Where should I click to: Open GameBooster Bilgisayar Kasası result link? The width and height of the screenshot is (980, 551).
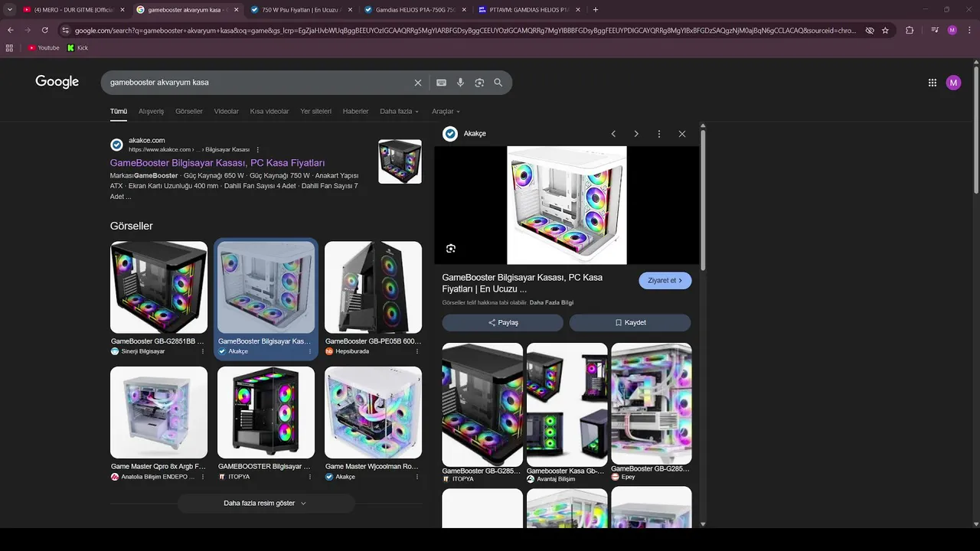217,163
